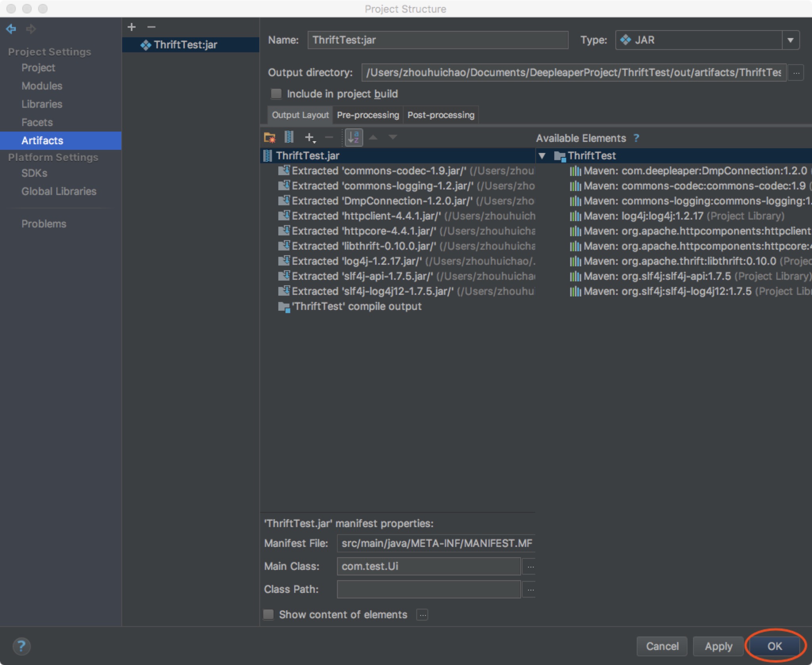Remove selected artifact with minus icon
Screen dimensions: 812x665
tap(151, 27)
